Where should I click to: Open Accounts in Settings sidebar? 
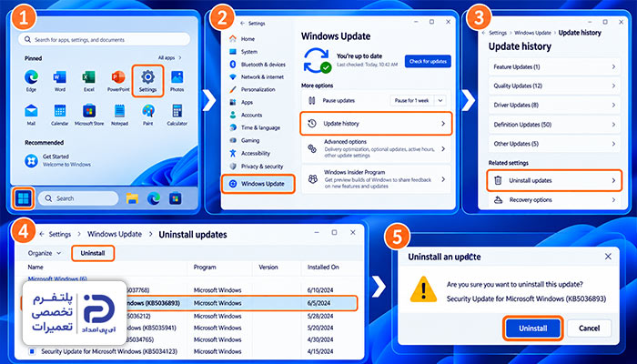point(247,115)
